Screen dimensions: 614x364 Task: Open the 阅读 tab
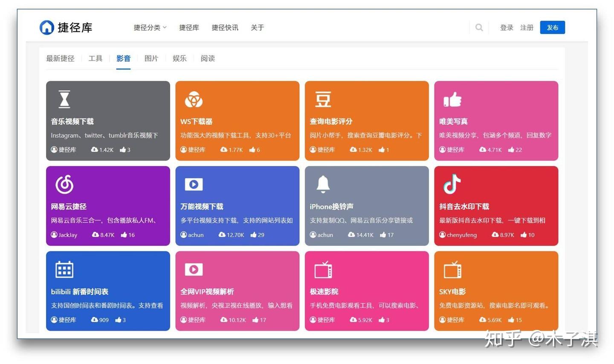point(208,58)
